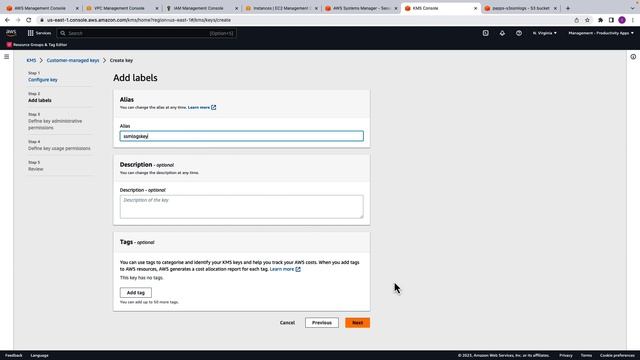Open the Terms footer link
Viewport: 640px width, 360px height.
[x=586, y=356]
